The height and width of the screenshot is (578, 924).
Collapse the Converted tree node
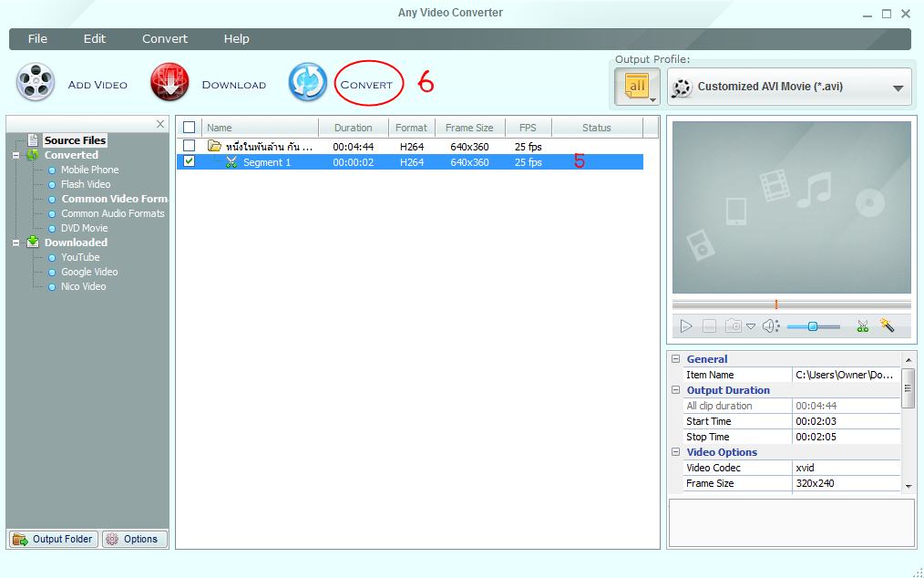point(15,155)
